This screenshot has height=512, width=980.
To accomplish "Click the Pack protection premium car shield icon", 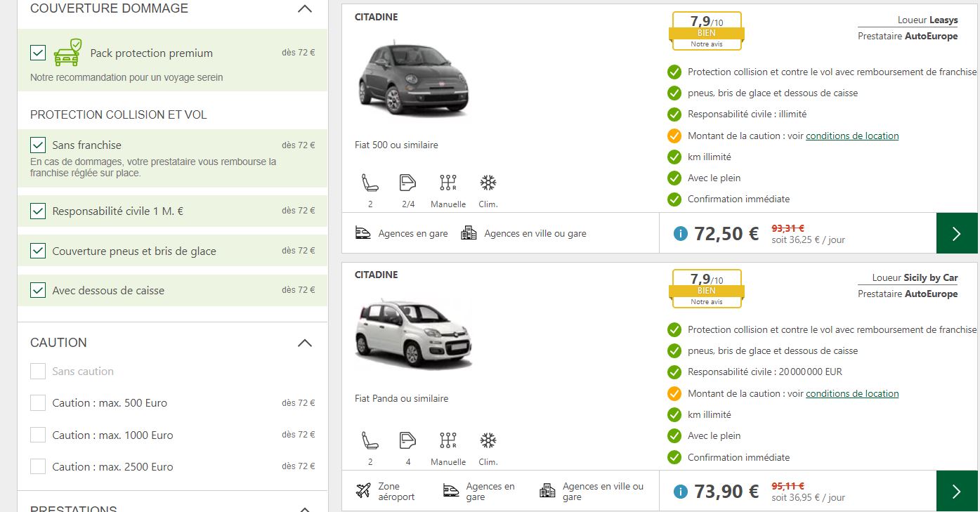I will pos(67,53).
